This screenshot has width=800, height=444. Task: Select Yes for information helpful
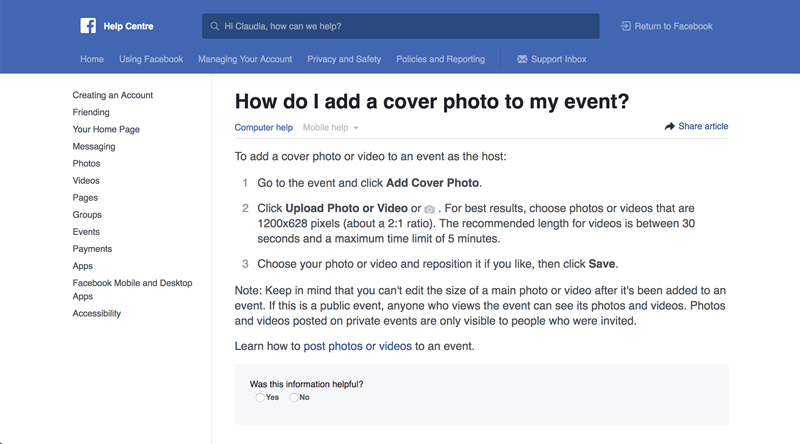click(260, 397)
